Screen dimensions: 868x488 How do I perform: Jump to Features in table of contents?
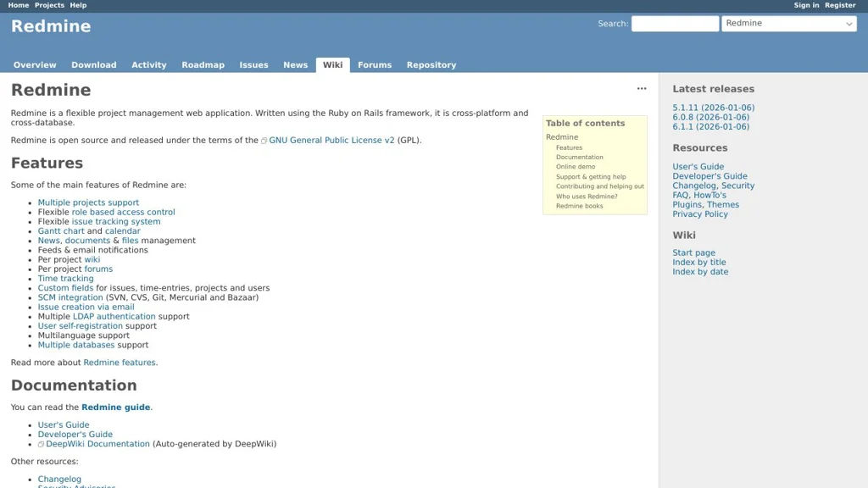569,147
